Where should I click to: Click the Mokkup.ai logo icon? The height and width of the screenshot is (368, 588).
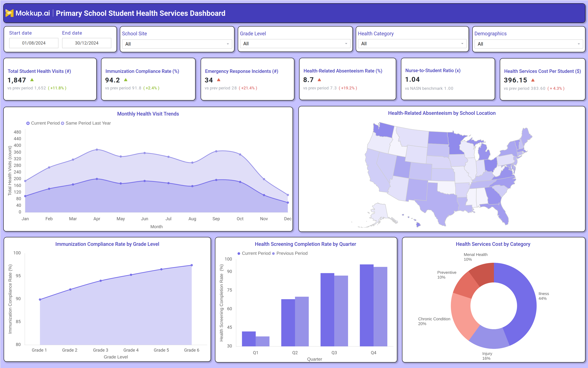click(9, 13)
